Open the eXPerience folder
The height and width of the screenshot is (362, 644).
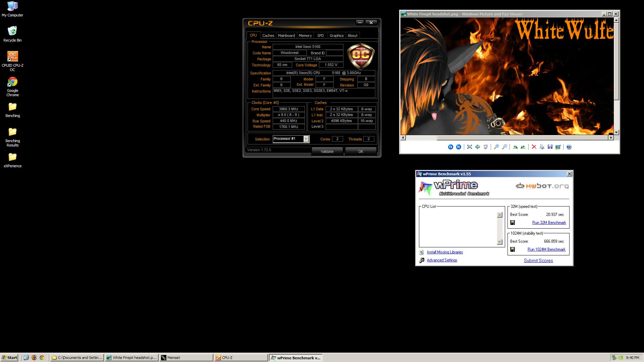12,160
